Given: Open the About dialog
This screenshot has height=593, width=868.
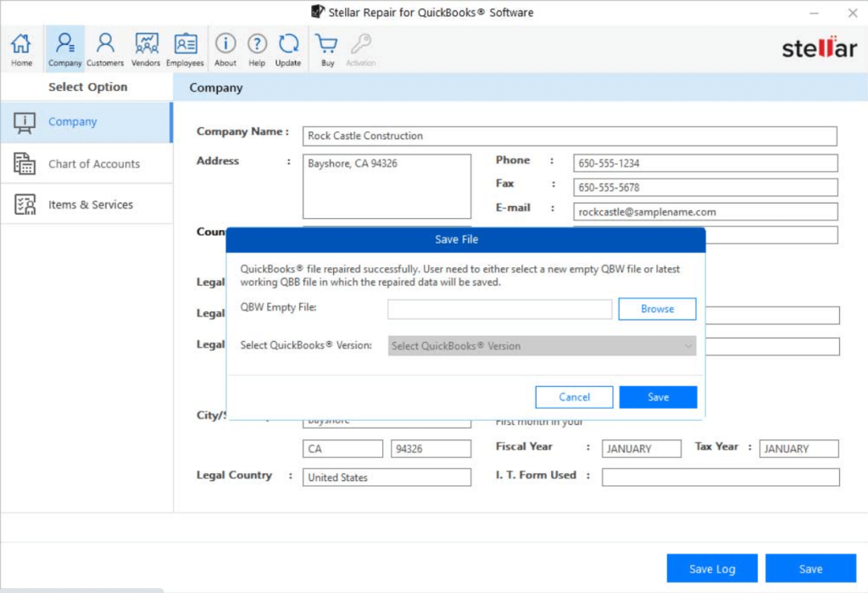Looking at the screenshot, I should click(x=225, y=48).
